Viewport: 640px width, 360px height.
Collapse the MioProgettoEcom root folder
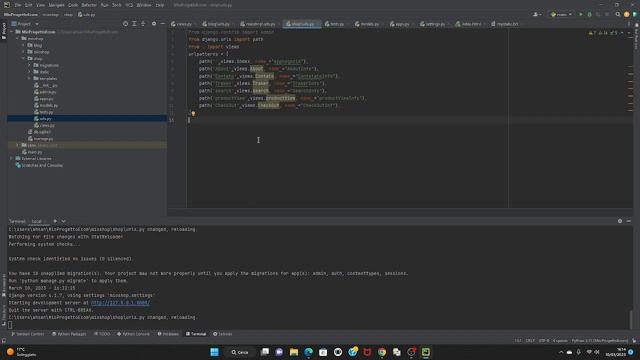[x=12, y=31]
